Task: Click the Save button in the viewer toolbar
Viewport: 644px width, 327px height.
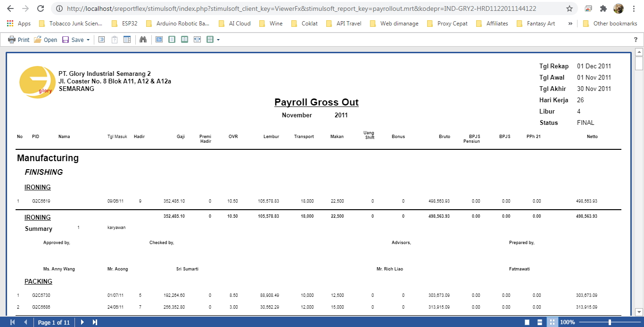Action: (x=73, y=40)
